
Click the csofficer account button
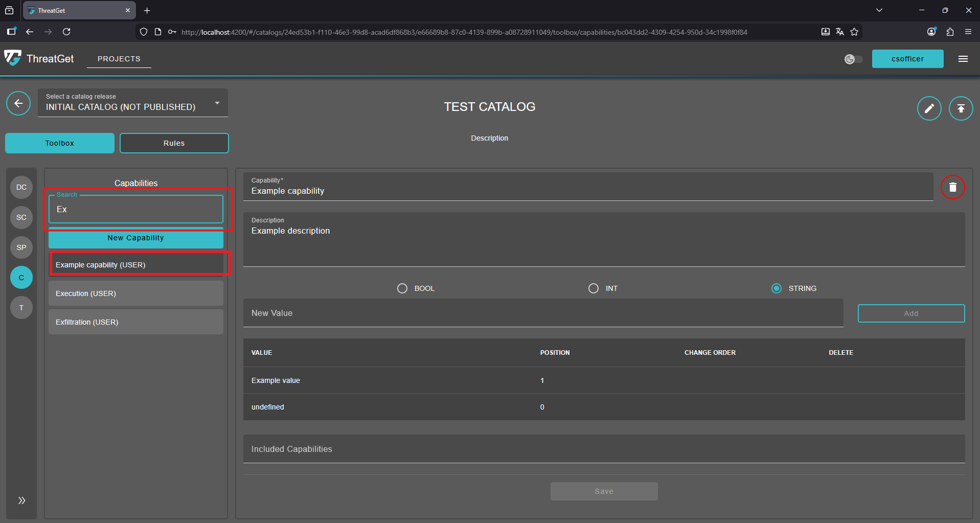pos(907,58)
